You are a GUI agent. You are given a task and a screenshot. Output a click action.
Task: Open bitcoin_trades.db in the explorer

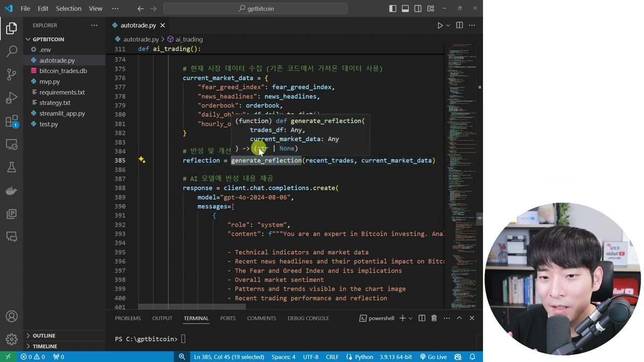tap(63, 71)
